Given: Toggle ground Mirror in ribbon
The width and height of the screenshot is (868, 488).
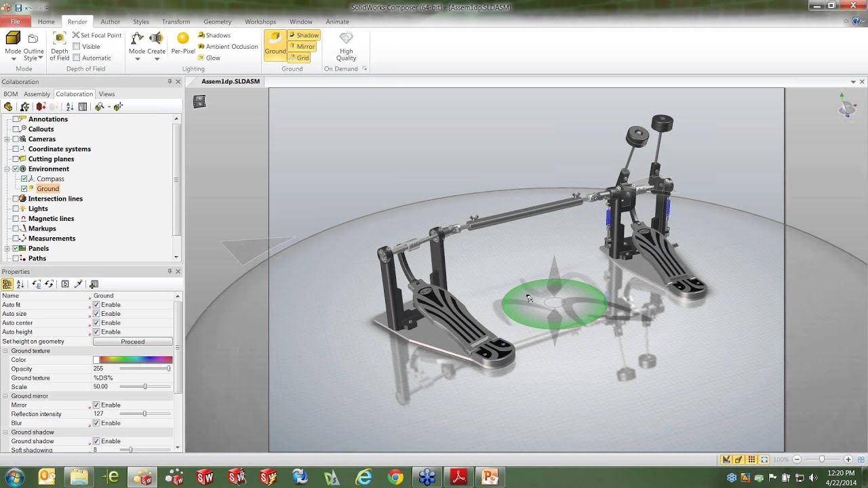Looking at the screenshot, I should tap(302, 47).
